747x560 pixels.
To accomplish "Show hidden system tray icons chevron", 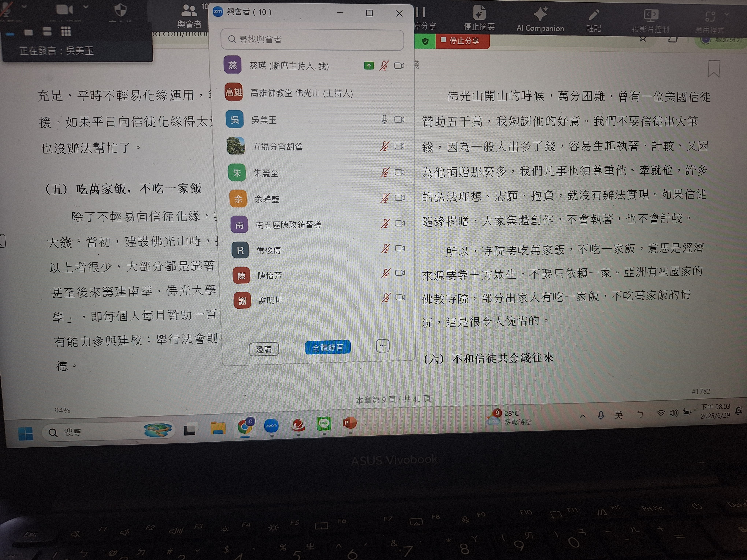I will [x=583, y=416].
